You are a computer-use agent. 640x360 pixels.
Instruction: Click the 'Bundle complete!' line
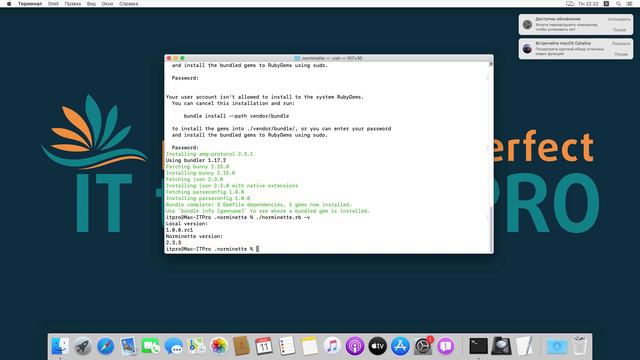point(259,204)
